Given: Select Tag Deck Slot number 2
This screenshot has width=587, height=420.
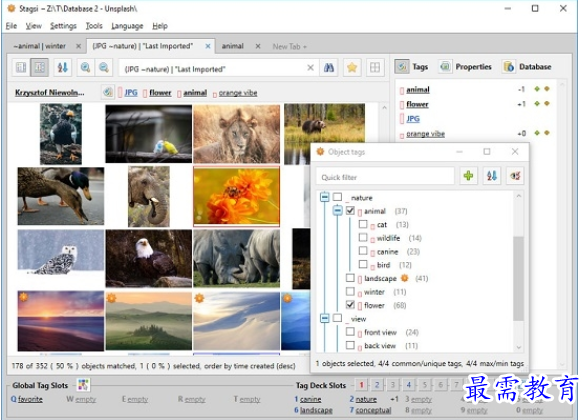Looking at the screenshot, I should pos(377,384).
